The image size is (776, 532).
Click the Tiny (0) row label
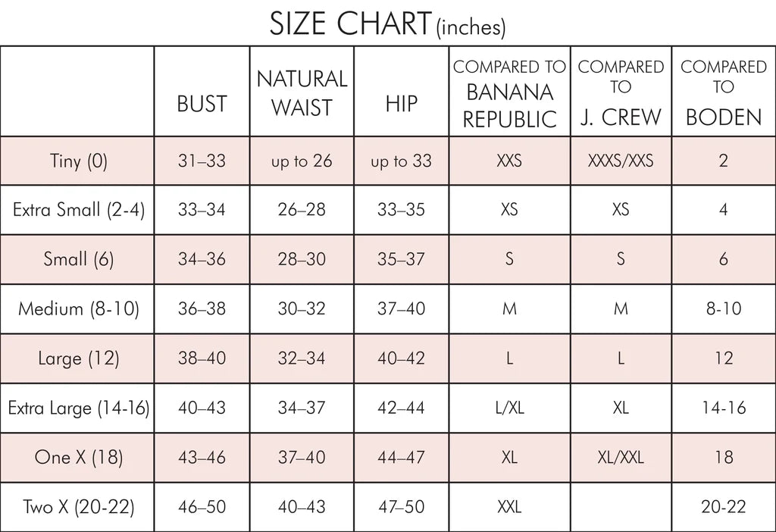pos(79,161)
